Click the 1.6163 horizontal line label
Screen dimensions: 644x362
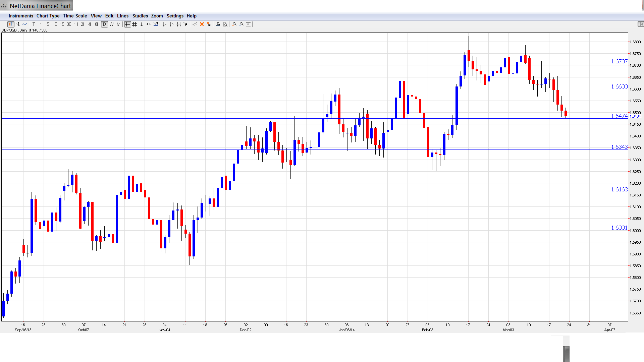619,189
